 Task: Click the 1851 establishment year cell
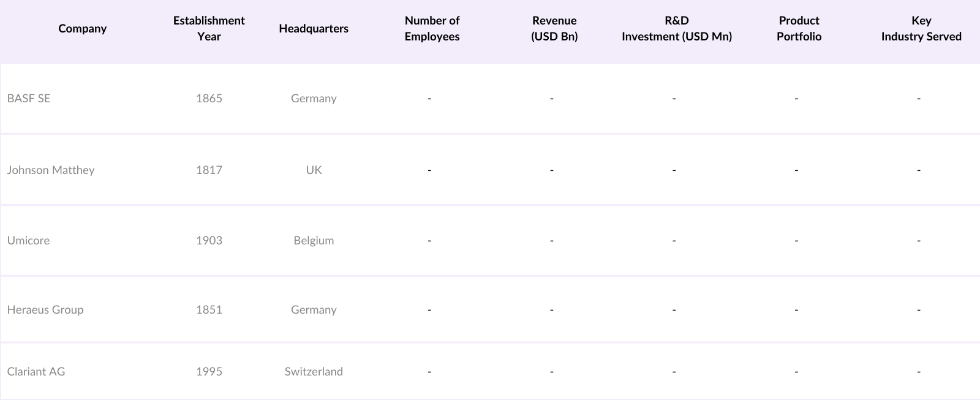tap(209, 310)
